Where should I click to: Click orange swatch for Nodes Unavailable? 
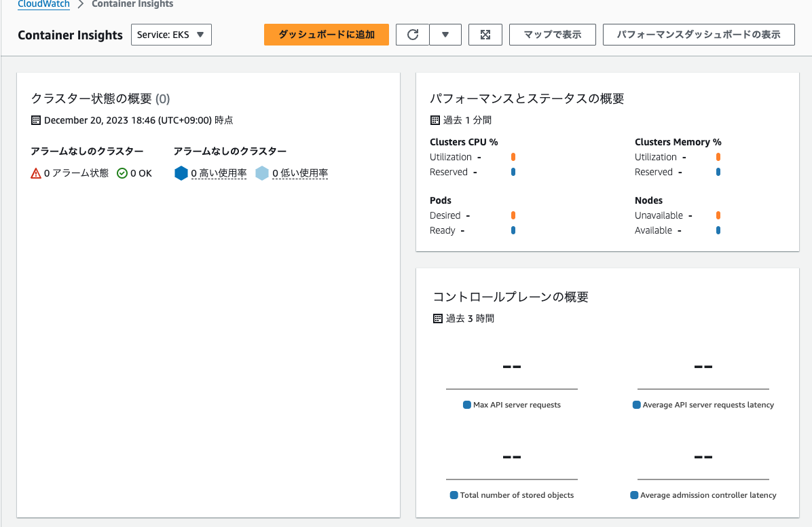718,215
